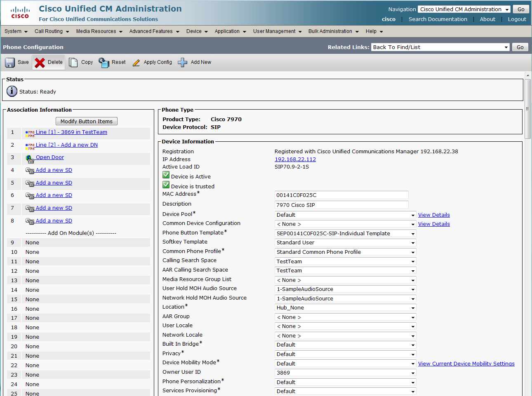
Task: Click the Save floppy disk icon
Action: [10, 62]
